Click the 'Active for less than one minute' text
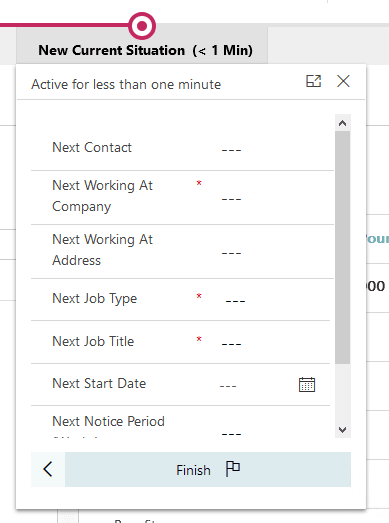389x523 pixels. tap(126, 84)
